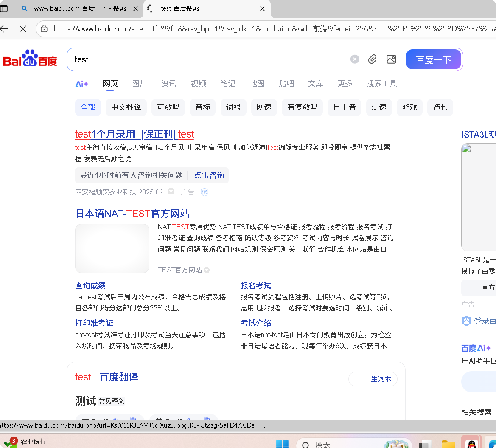496x448 pixels.
Task: Close the test_百度搜索 tab
Action: click(262, 9)
